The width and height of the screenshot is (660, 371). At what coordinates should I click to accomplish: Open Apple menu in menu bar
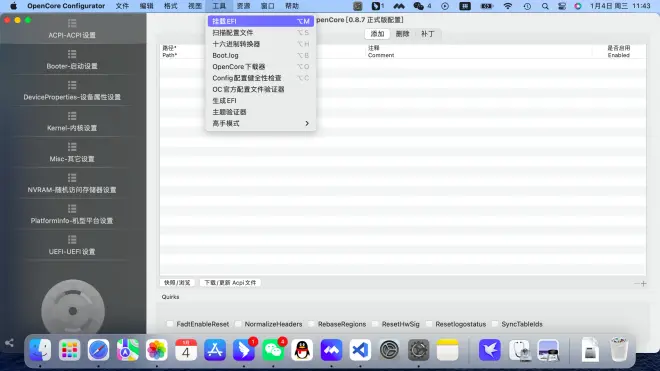(x=13, y=6)
